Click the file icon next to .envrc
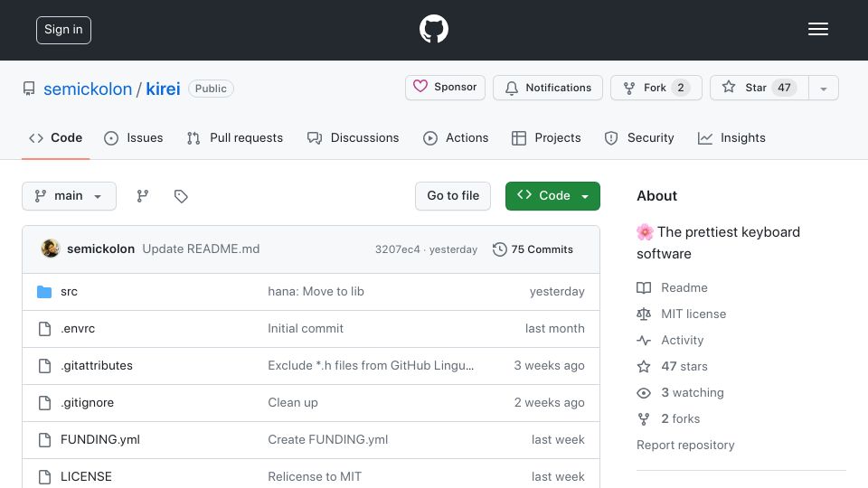This screenshot has height=488, width=868. coord(45,329)
